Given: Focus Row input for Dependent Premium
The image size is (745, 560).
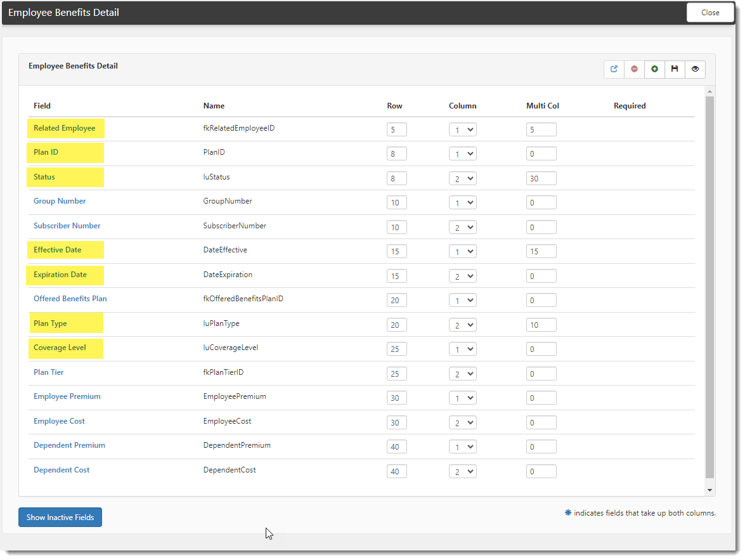Looking at the screenshot, I should pyautogui.click(x=396, y=446).
